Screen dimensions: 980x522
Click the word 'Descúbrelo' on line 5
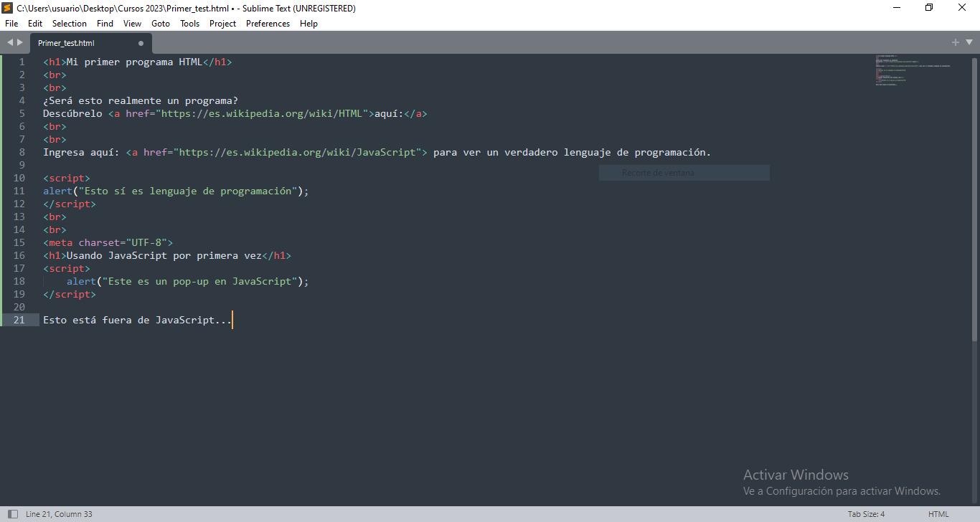[x=72, y=113]
